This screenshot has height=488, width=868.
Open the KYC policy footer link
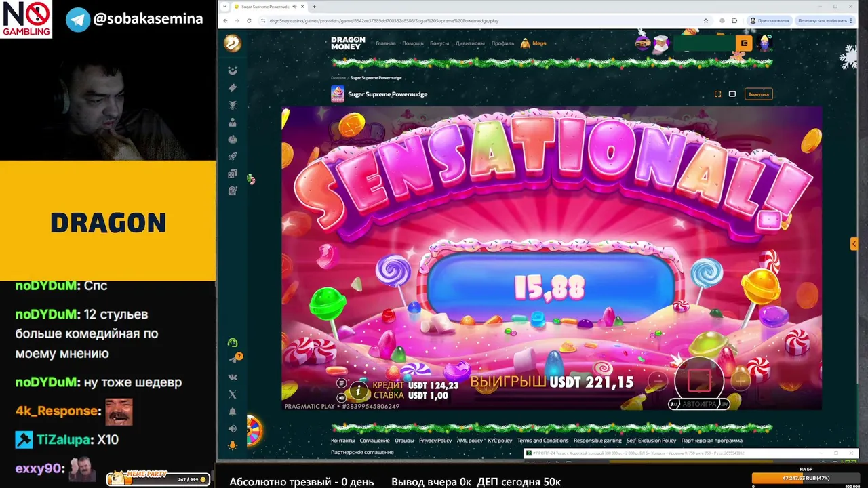[500, 441]
